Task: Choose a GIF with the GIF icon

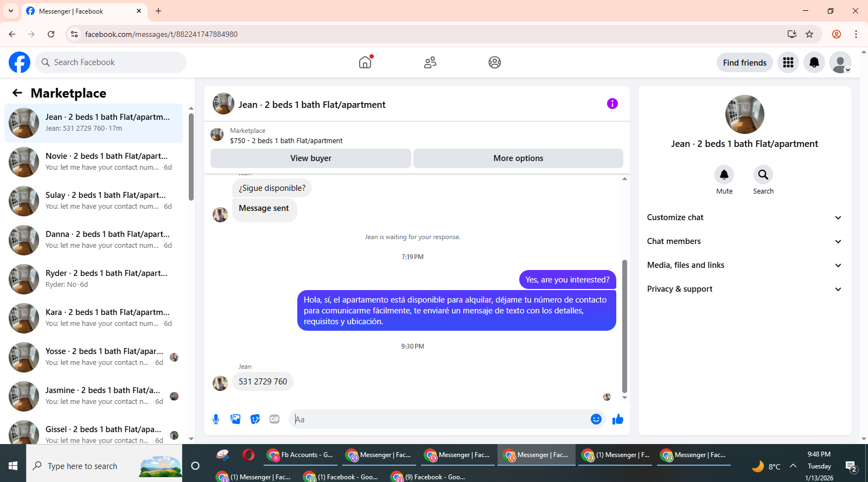Action: tap(275, 419)
